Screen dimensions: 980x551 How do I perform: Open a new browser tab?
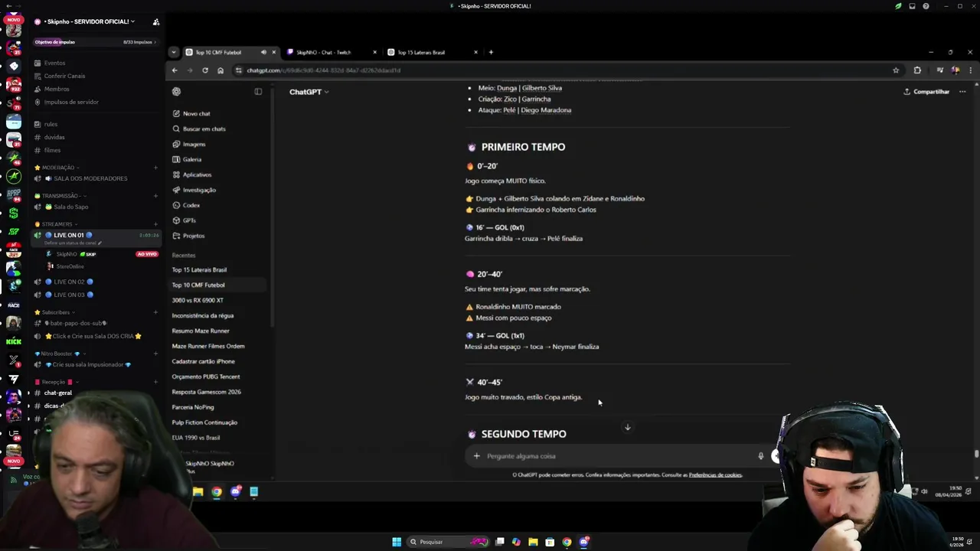coord(491,52)
